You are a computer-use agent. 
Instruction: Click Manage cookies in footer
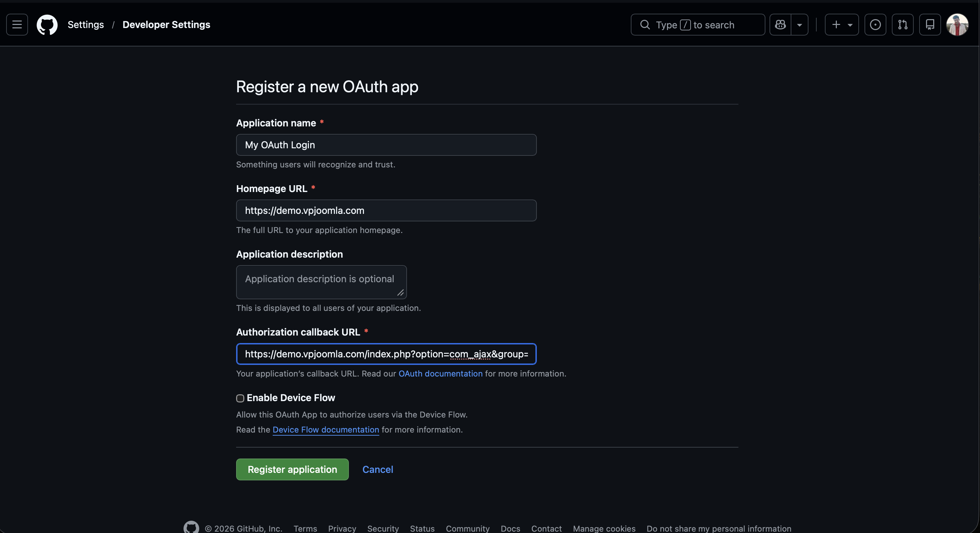pos(604,529)
